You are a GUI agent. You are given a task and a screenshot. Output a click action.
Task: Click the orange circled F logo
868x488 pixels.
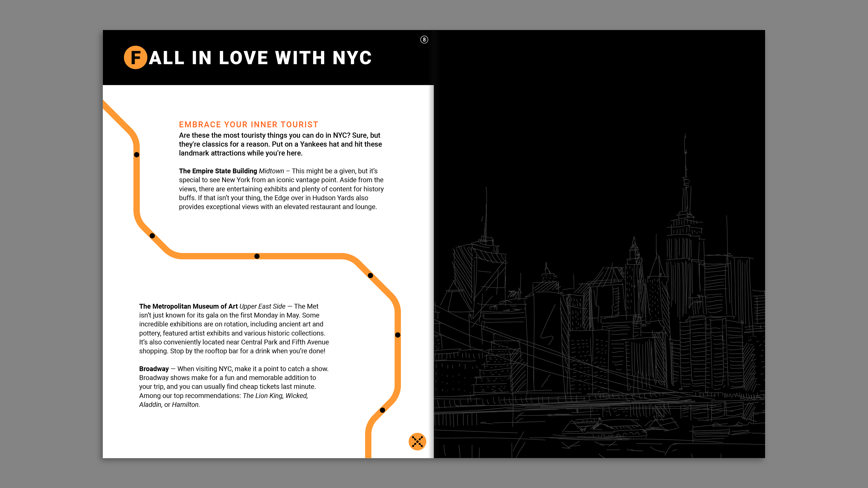[x=135, y=58]
